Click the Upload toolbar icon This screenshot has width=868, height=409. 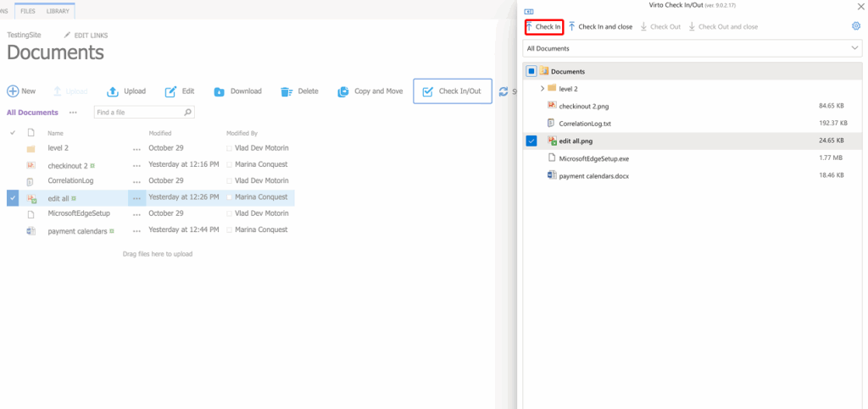tap(113, 91)
